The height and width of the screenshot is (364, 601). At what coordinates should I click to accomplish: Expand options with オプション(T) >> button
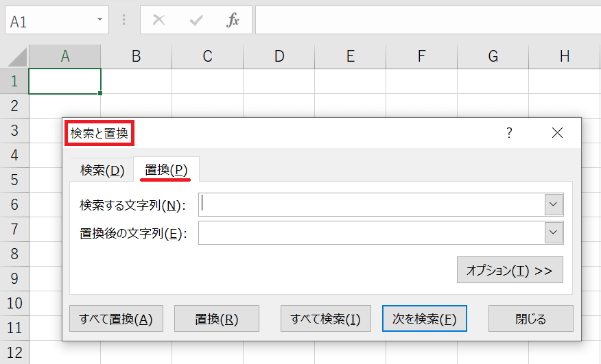(510, 270)
